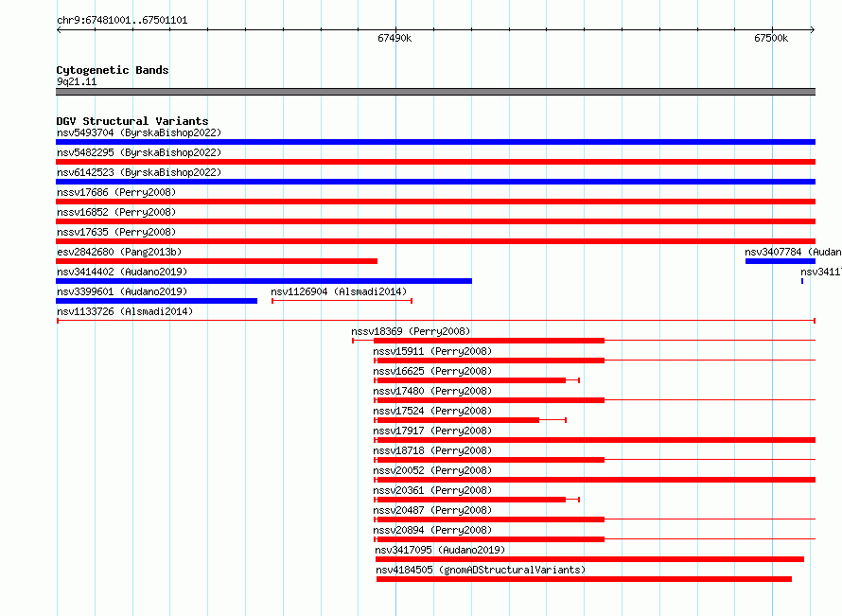Click the red bar of variant nsv4184505
This screenshot has height=616, width=842.
pyautogui.click(x=585, y=579)
